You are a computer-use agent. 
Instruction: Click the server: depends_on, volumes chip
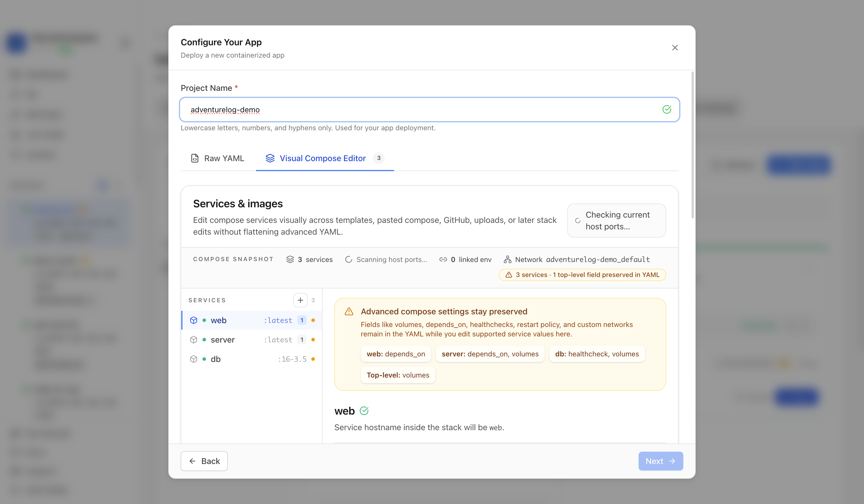[490, 354]
